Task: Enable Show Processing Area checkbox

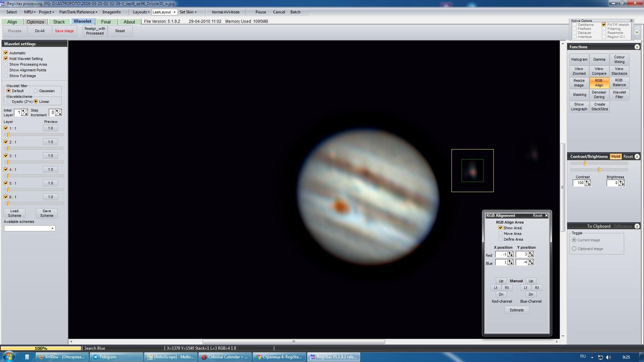Action: (6, 64)
